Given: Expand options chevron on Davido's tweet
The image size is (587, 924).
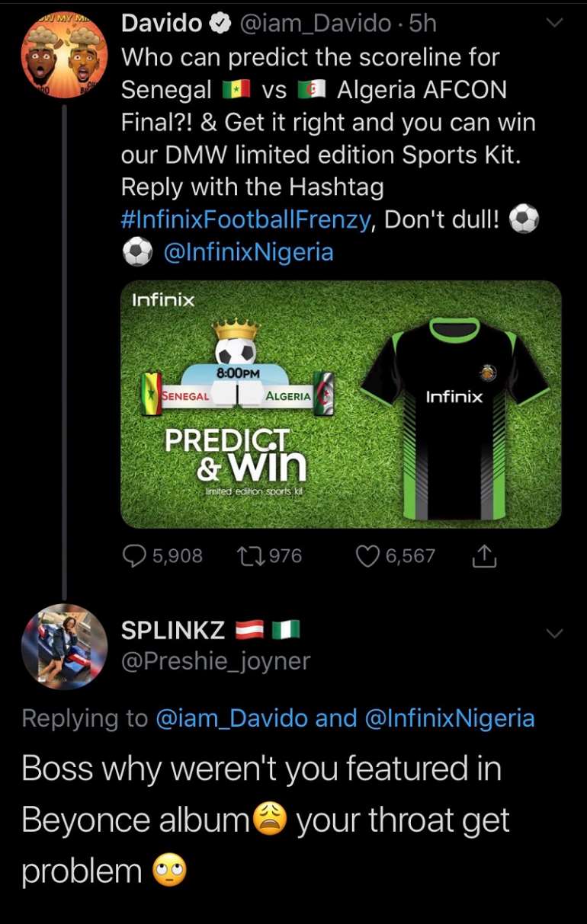Looking at the screenshot, I should (x=554, y=24).
